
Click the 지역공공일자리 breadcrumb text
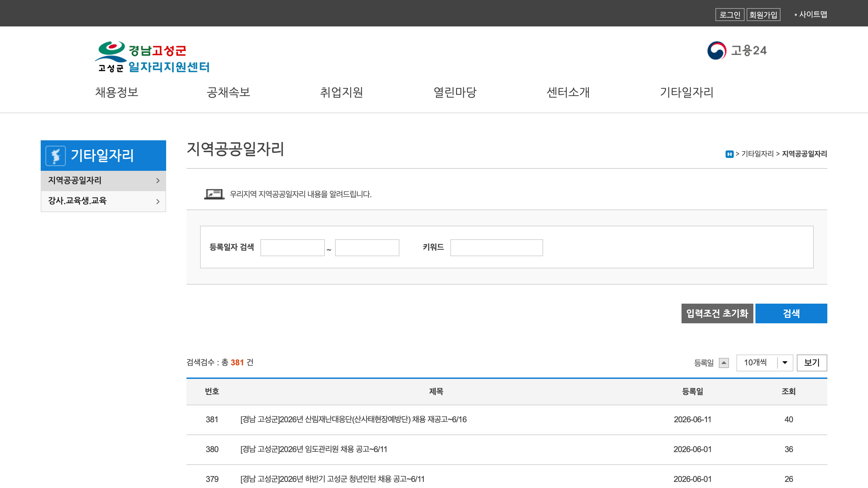pos(804,154)
